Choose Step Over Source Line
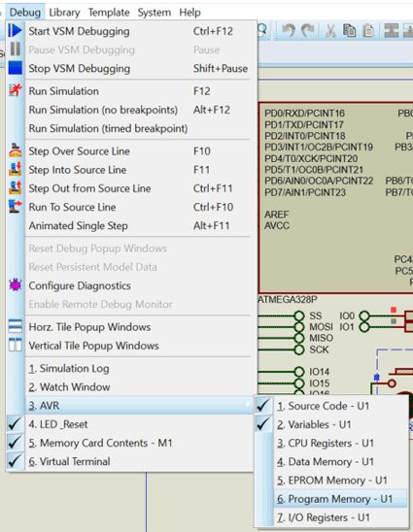413x532 pixels. tap(131, 151)
